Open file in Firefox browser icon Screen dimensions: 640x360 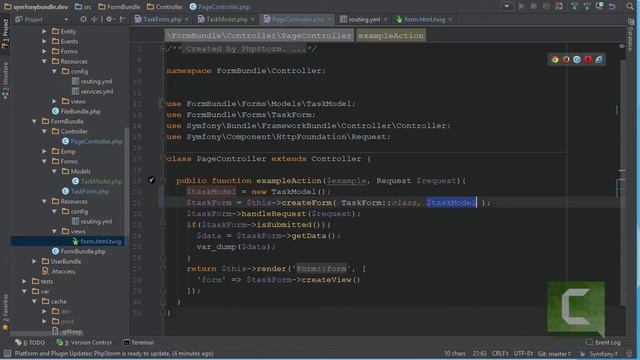[566, 60]
